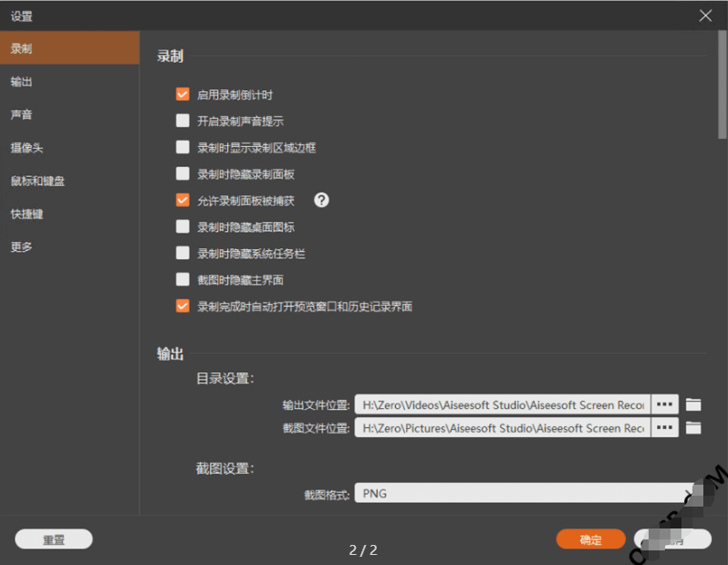Select the 摄像头 sidebar tab
The image size is (728, 565).
(27, 148)
